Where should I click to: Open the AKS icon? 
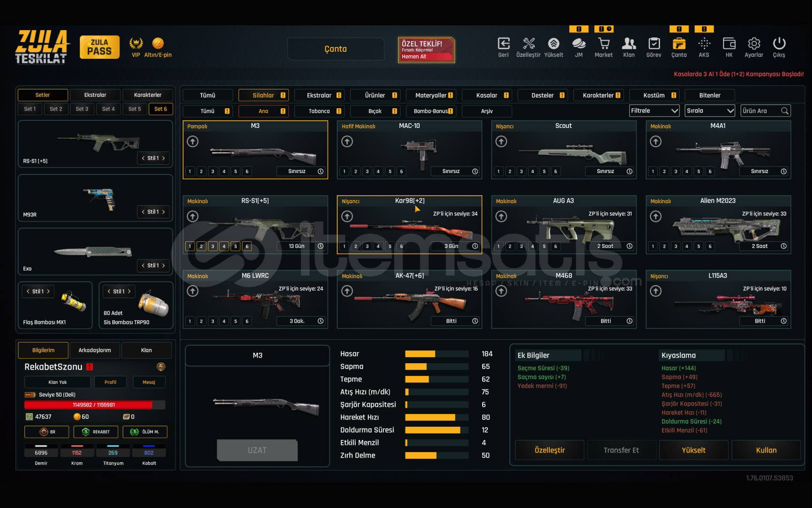pyautogui.click(x=704, y=44)
